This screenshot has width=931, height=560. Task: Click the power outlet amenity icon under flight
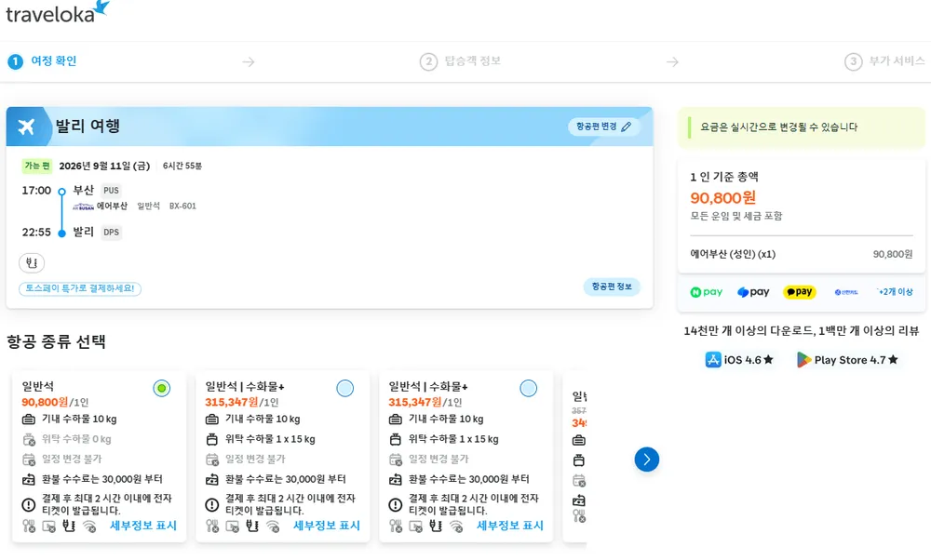(x=32, y=262)
